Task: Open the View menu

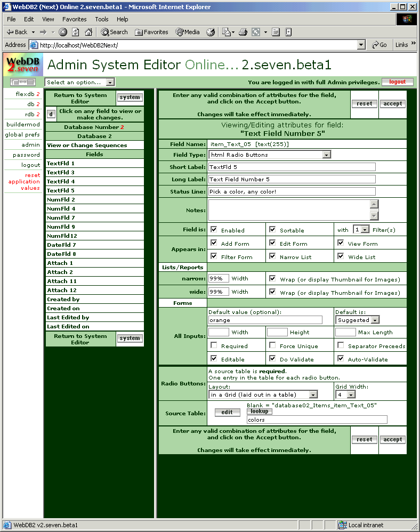Action: 48,19
